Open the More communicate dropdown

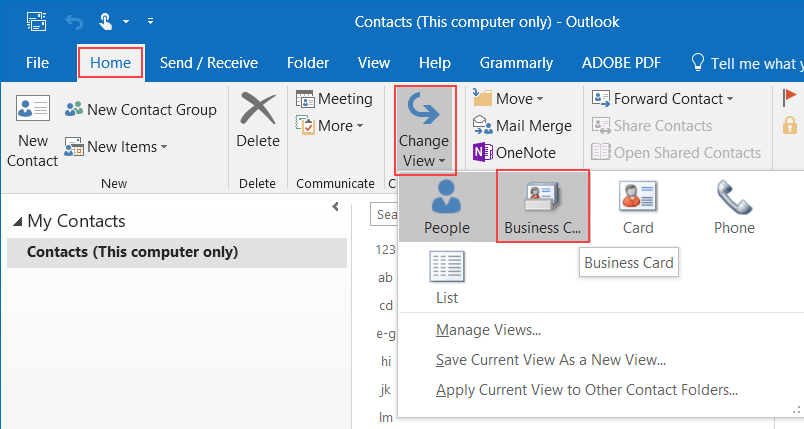pyautogui.click(x=330, y=126)
